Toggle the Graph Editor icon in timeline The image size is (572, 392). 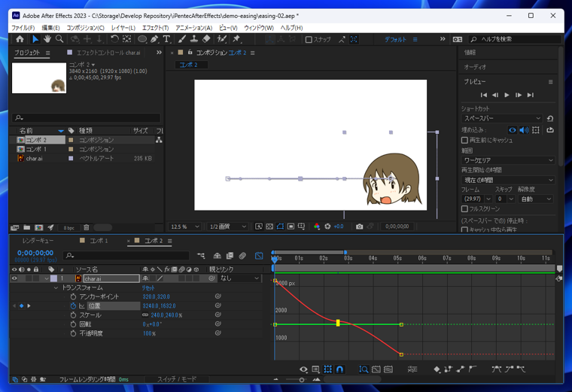tap(259, 256)
